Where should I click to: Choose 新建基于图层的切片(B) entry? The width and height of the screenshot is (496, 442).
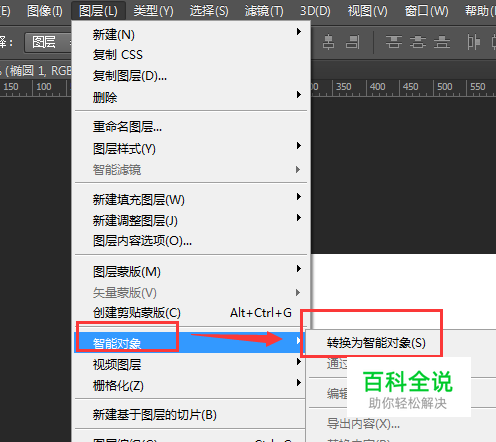coord(189,415)
